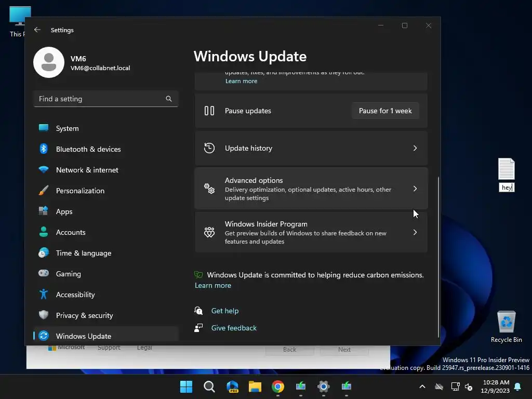This screenshot has height=399, width=532.
Task: Click the green leaf carbon emissions icon
Action: [198, 274]
